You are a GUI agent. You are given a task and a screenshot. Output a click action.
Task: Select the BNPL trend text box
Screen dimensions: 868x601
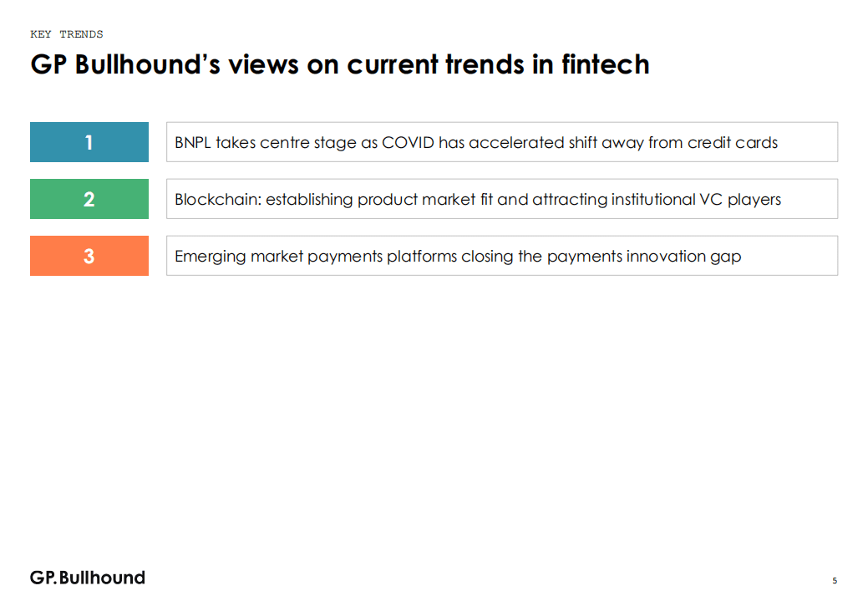(501, 142)
